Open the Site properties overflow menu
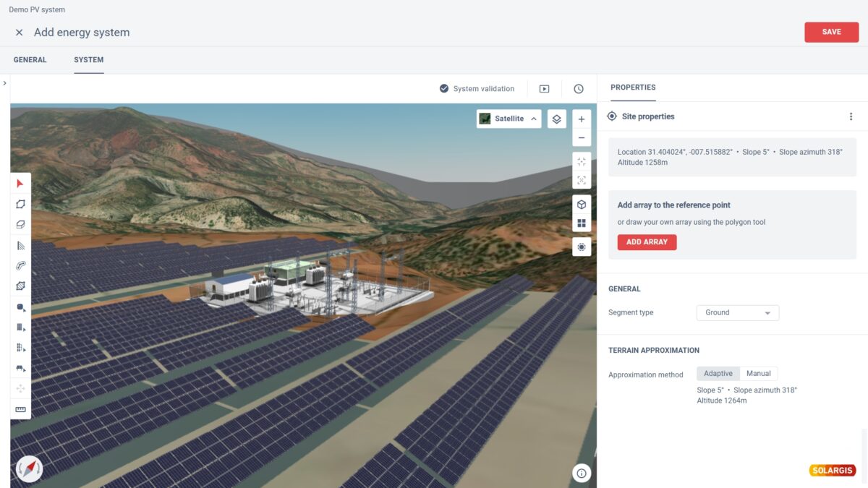This screenshot has width=868, height=488. point(851,116)
